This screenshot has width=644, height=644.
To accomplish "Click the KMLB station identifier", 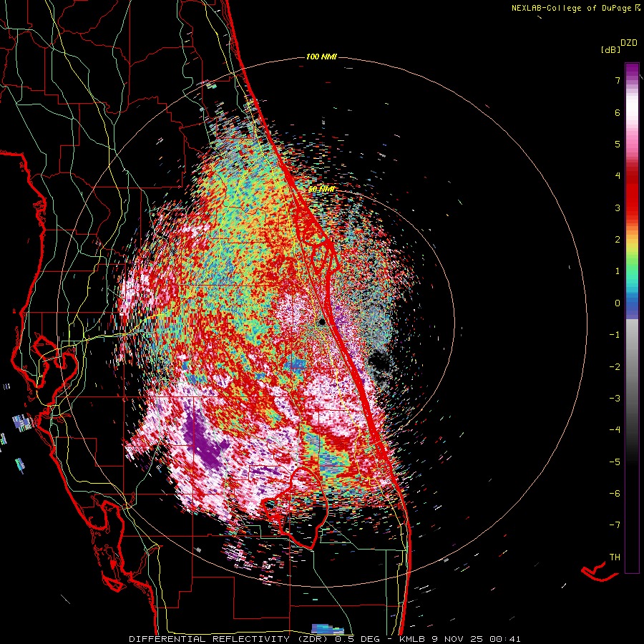I will point(411,639).
